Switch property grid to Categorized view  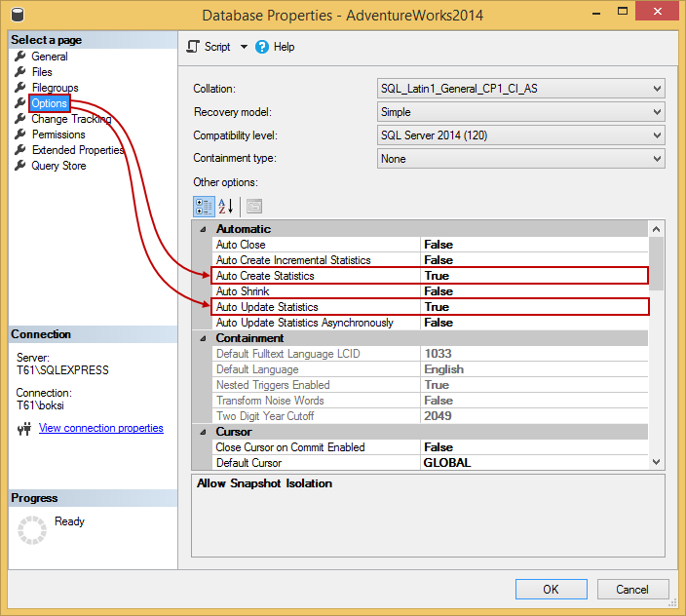coord(204,207)
